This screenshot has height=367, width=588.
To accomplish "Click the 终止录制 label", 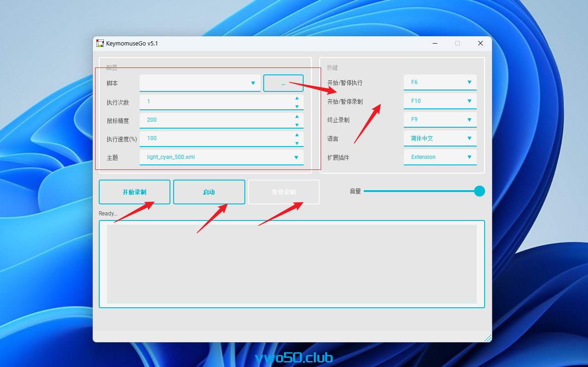I will click(x=338, y=120).
